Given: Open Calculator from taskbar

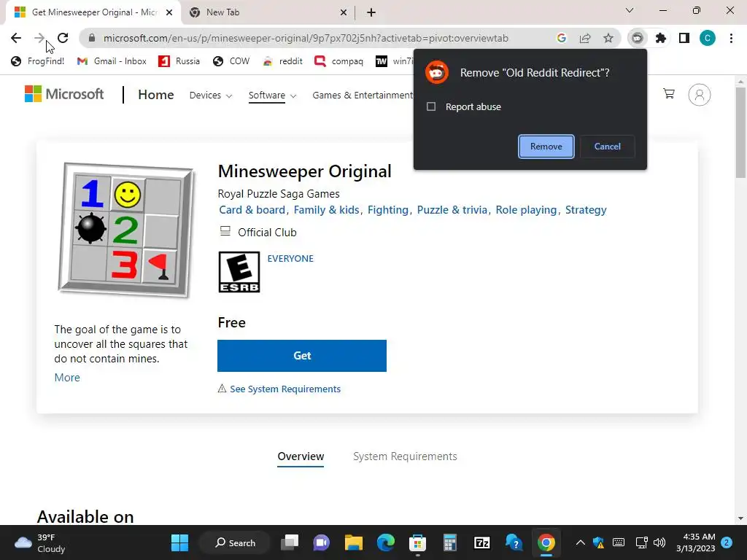Looking at the screenshot, I should pos(449,542).
